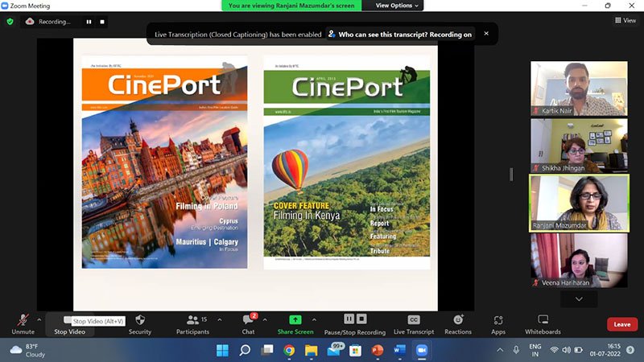Expand share screen options arrow

click(314, 319)
